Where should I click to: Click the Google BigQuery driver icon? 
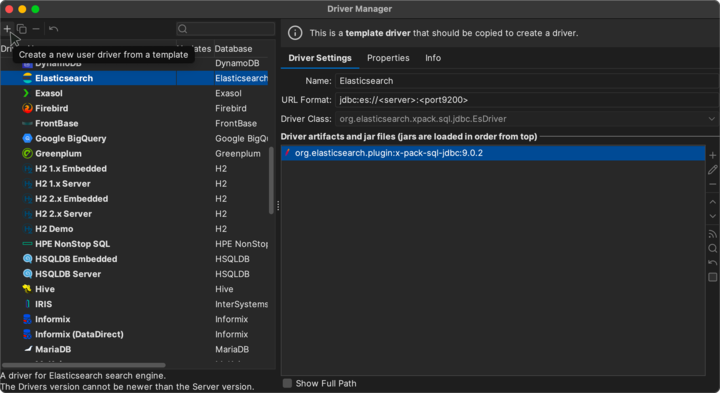coord(28,138)
